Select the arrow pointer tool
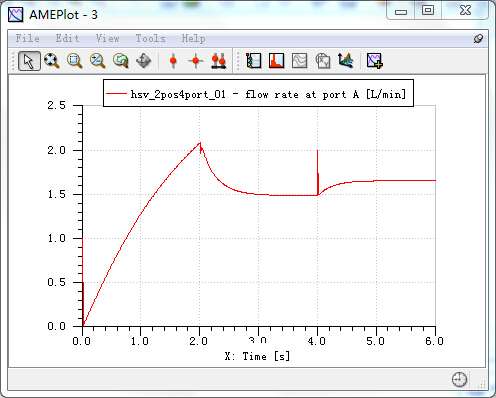Image resolution: width=496 pixels, height=398 pixels. pyautogui.click(x=29, y=61)
